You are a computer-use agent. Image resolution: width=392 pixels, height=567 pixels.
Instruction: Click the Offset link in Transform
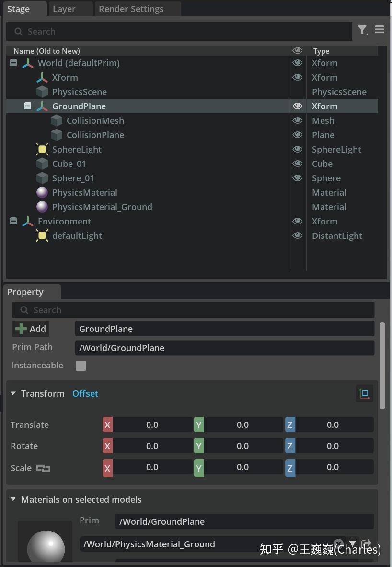point(85,393)
